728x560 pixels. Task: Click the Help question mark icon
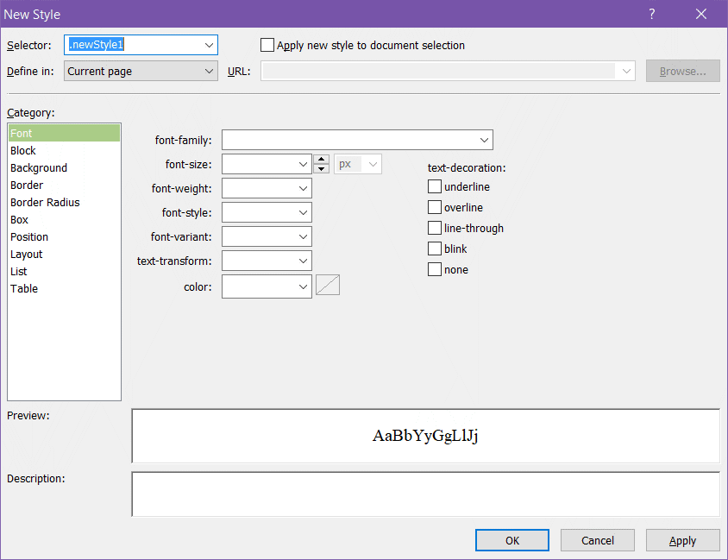point(651,14)
